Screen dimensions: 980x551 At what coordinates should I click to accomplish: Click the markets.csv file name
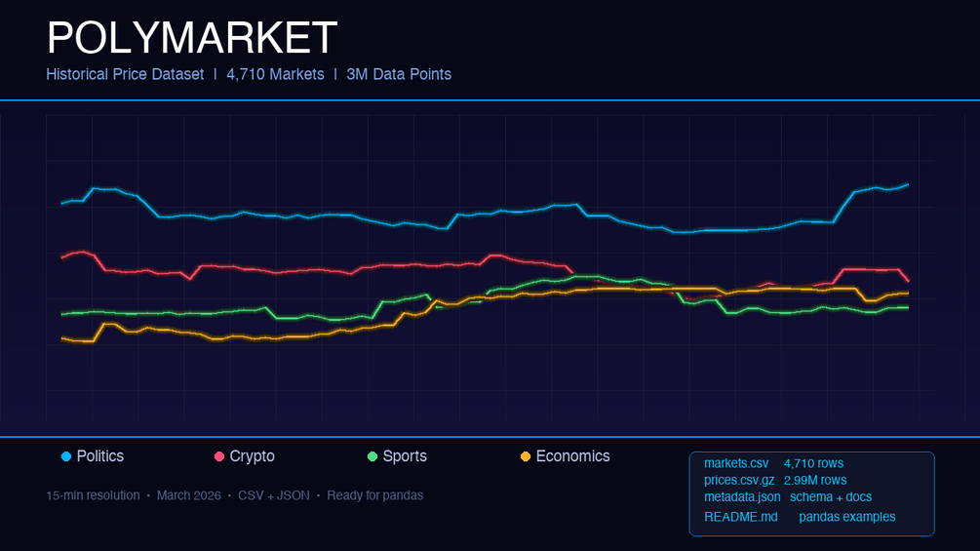(x=736, y=463)
